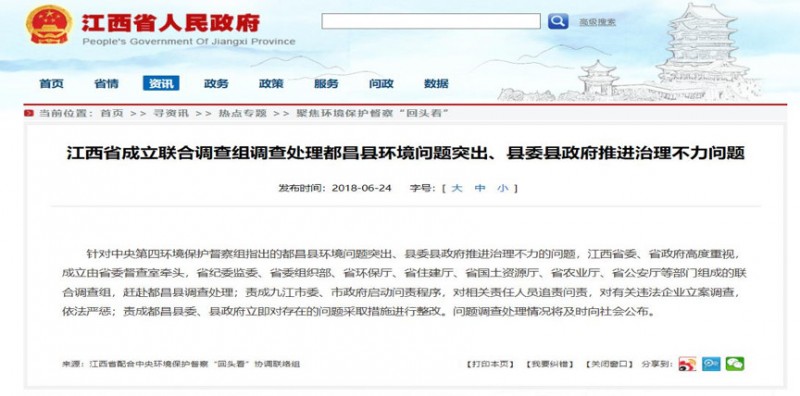Share article via Tencent Weibo icon
This screenshot has height=396, width=800.
[711, 364]
